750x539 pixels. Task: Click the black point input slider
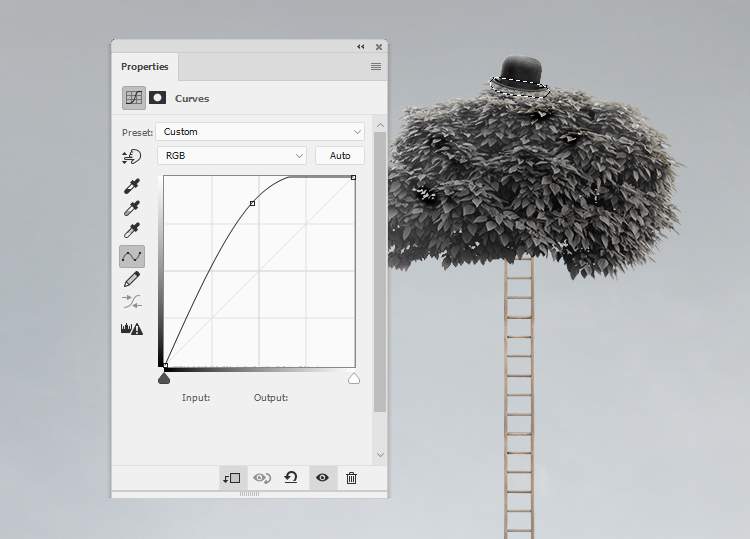[x=164, y=379]
